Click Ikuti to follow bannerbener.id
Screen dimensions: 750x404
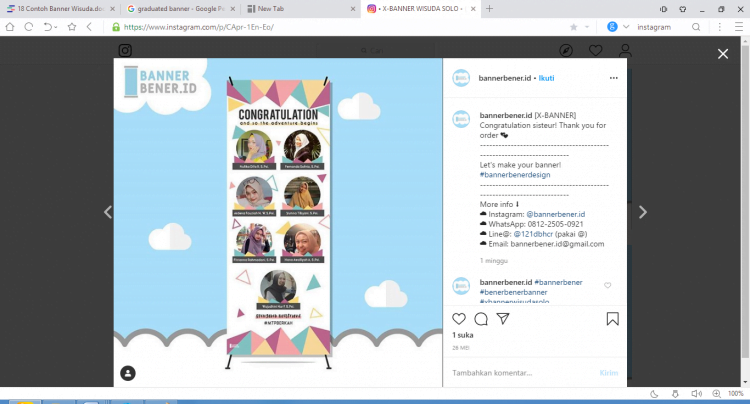pyautogui.click(x=546, y=78)
